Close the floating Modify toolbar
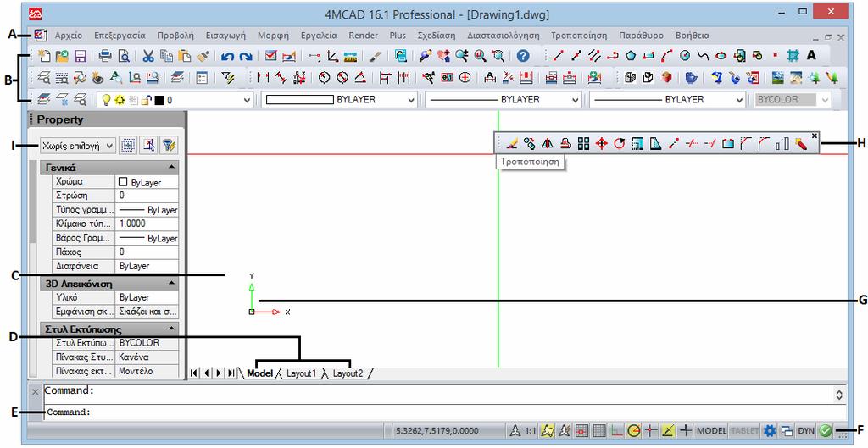 pyautogui.click(x=815, y=136)
